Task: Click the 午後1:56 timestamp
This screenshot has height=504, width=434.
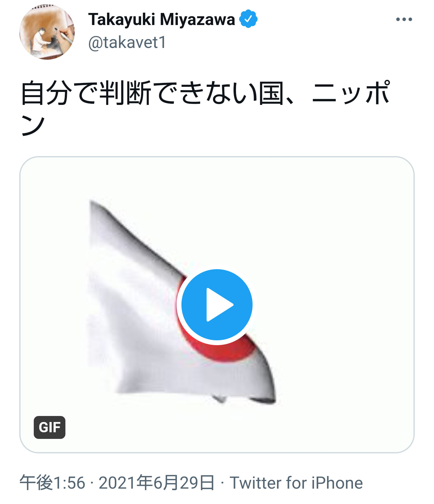Action: pos(52,483)
